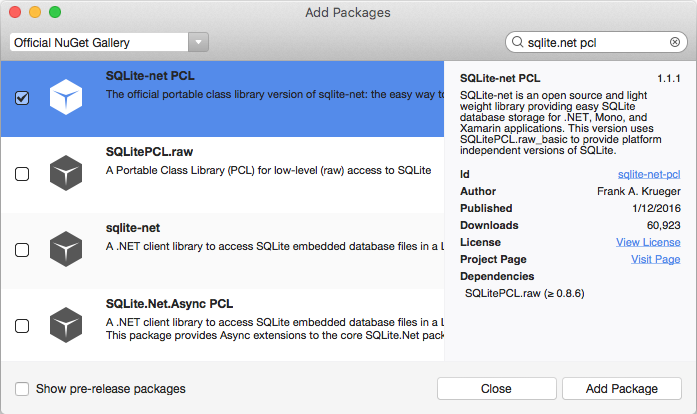Screen dimensions: 697x414
Task: Select the sqlite-net title text
Action: click(x=133, y=228)
